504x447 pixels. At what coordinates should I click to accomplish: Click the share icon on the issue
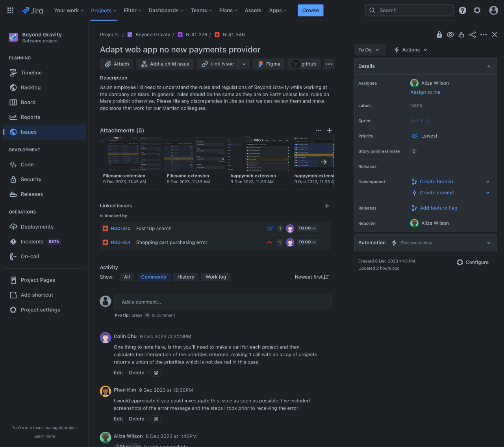[x=472, y=35]
